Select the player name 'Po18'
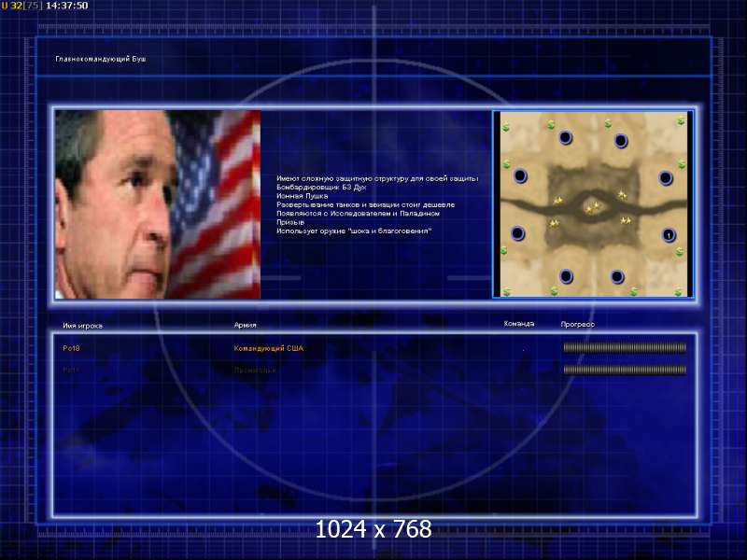747x560 pixels. [71, 348]
